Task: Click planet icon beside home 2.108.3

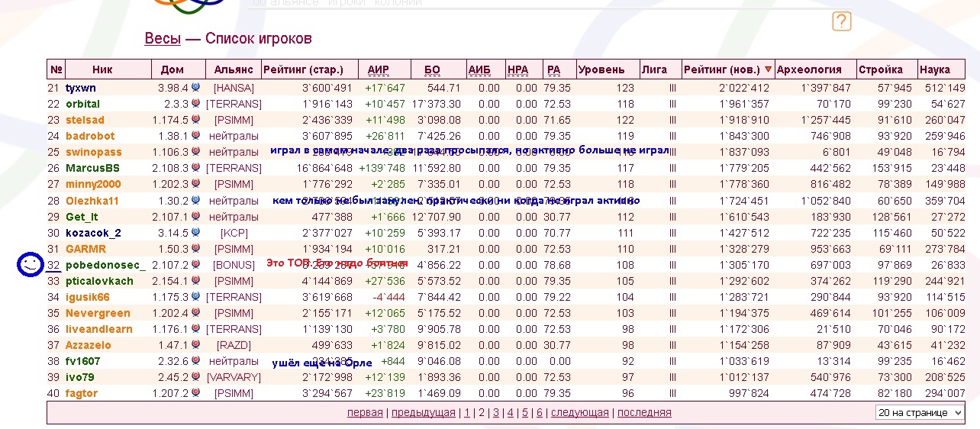Action: click(196, 168)
